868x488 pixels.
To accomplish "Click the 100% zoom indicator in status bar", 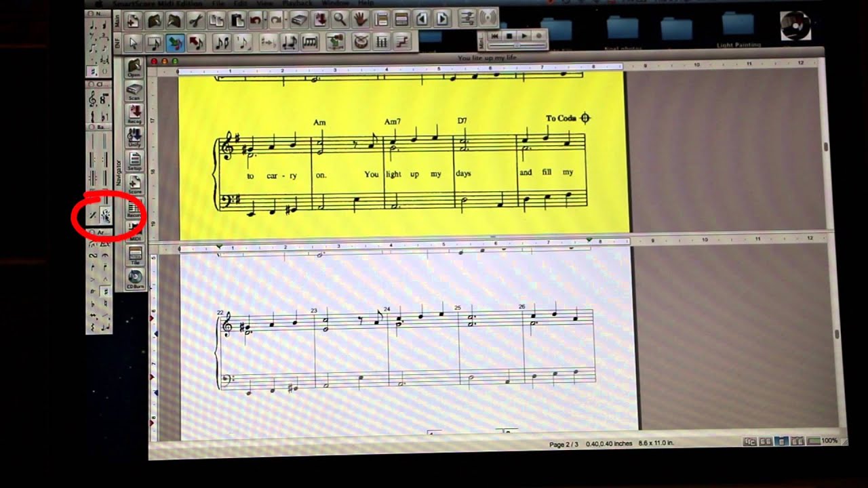I will pos(829,441).
